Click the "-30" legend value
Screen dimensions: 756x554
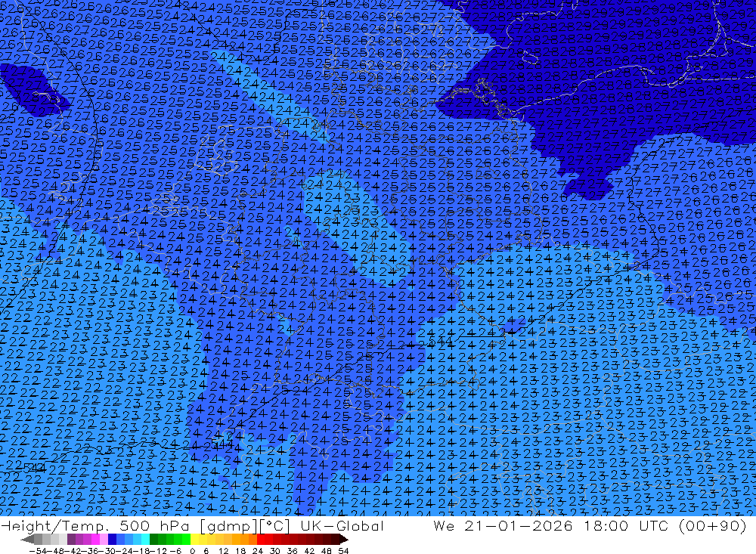107,551
